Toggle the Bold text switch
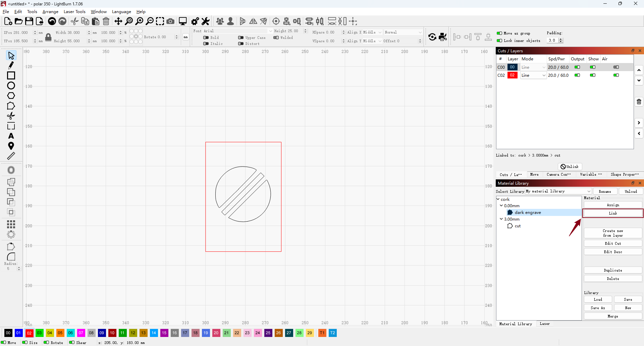 pos(206,38)
